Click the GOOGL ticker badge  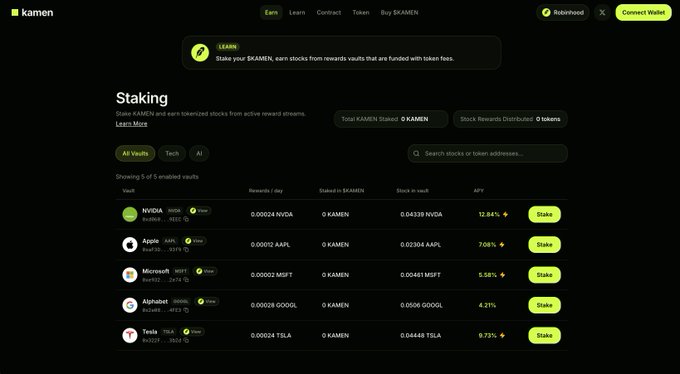(181, 302)
